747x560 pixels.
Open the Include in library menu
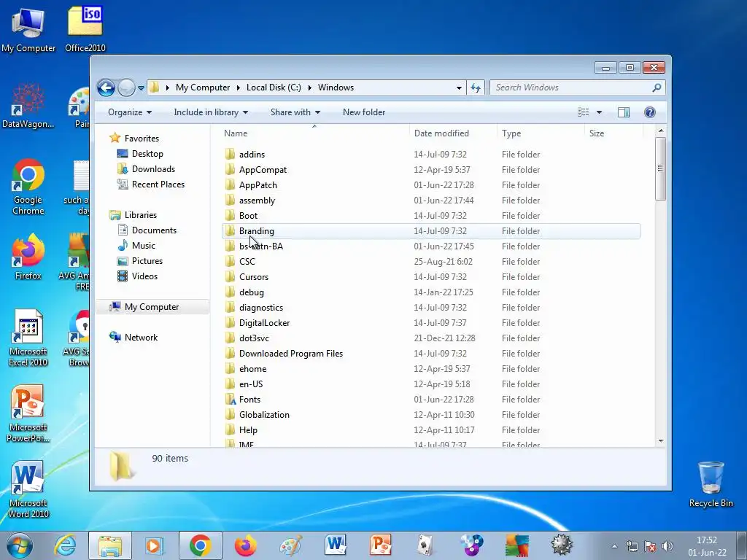pyautogui.click(x=211, y=112)
